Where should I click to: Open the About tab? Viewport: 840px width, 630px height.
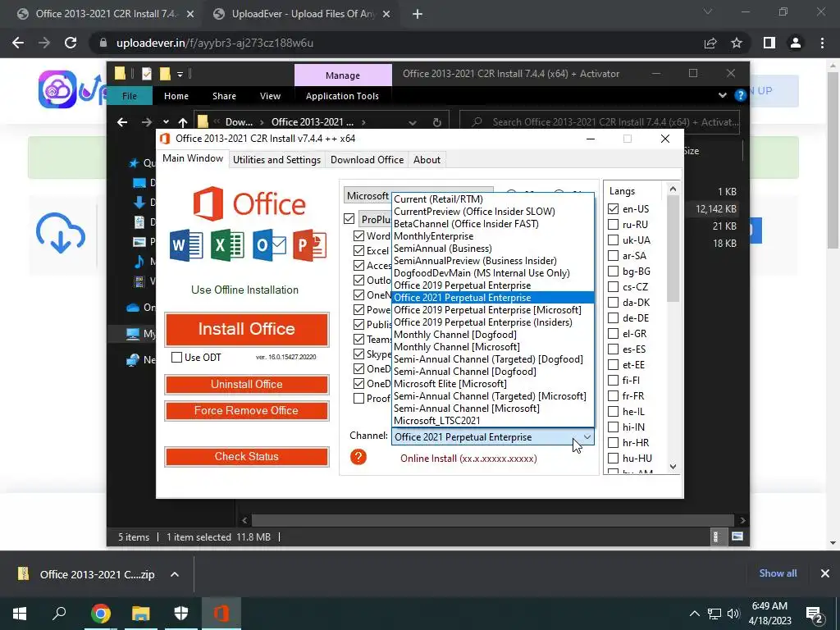[427, 160]
